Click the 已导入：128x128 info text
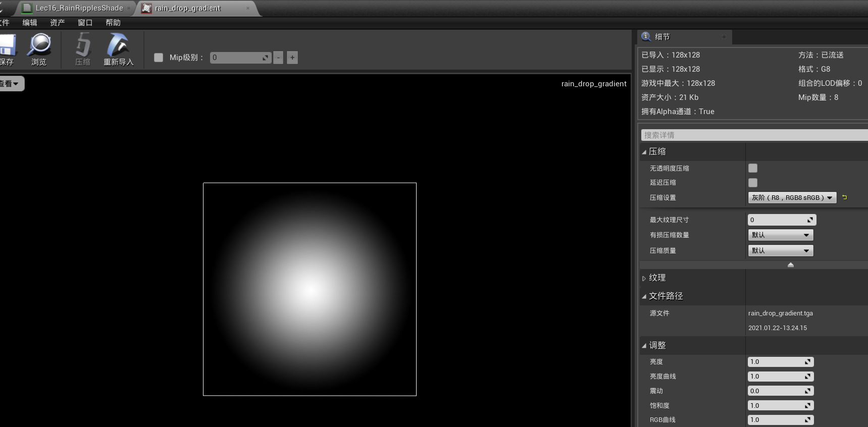The height and width of the screenshot is (427, 868). 671,55
